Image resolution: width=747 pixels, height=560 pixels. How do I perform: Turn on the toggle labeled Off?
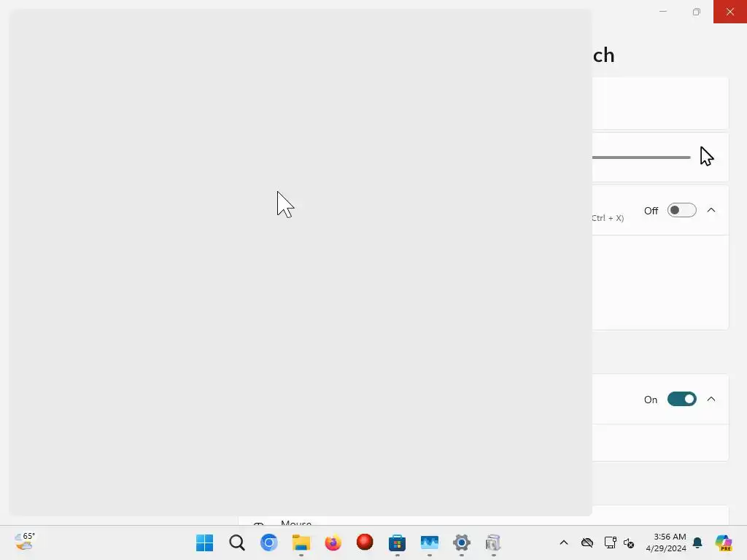click(x=682, y=211)
